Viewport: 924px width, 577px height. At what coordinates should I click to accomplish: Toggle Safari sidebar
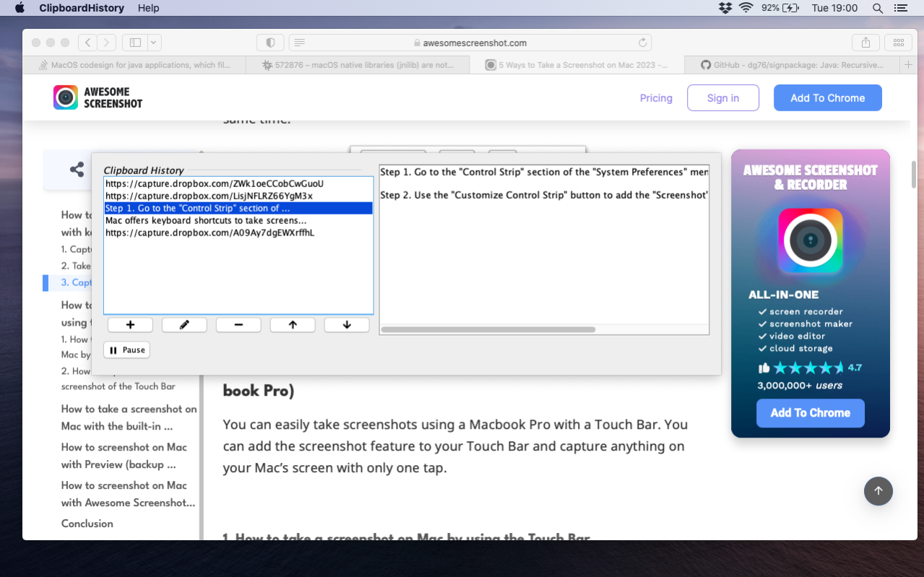click(x=135, y=43)
